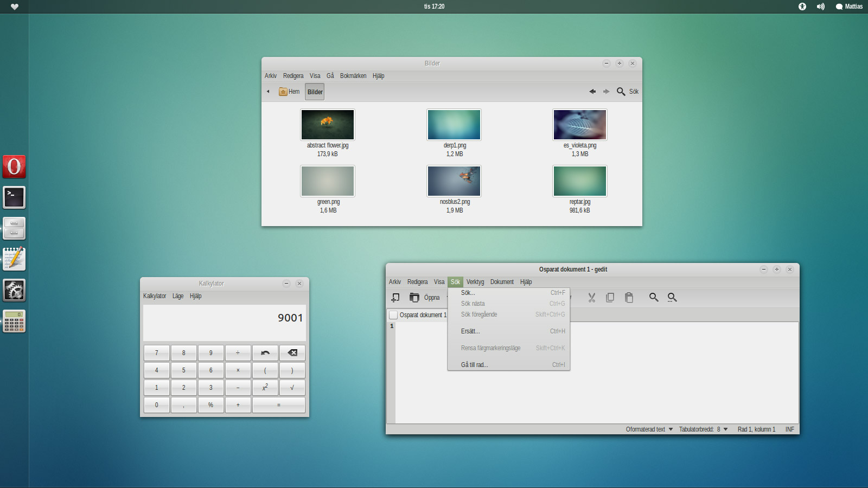Click the back arrow in the Bilder toolbar

click(x=592, y=92)
